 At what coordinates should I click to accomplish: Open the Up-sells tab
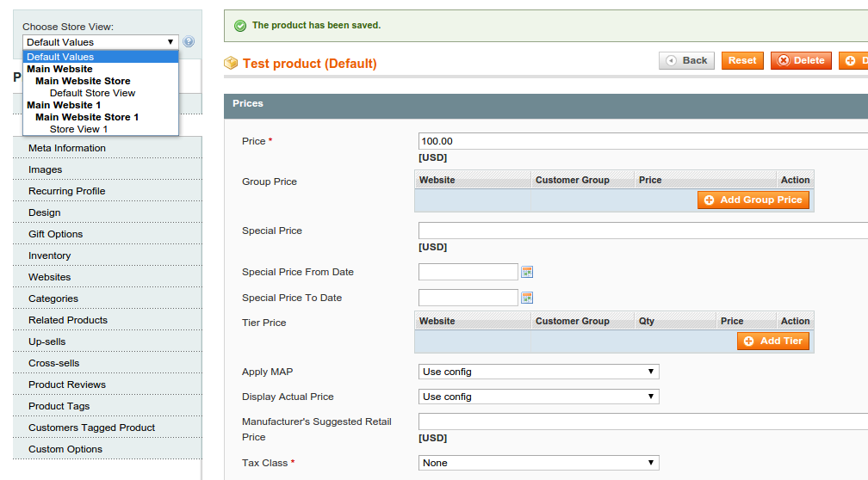[x=108, y=342]
